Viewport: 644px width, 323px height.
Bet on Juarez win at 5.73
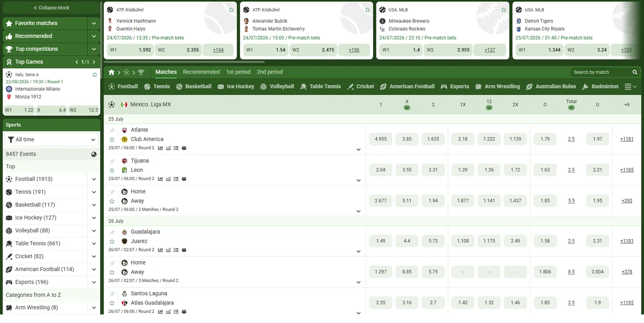(433, 241)
